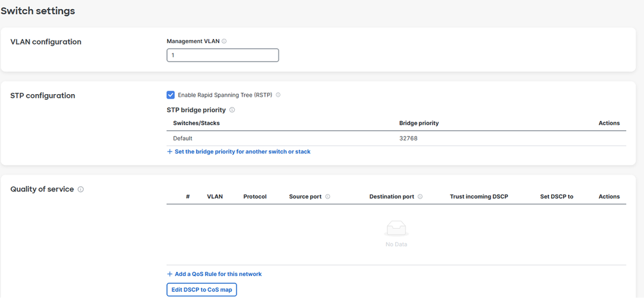Open the Edit DSCP to CoS map button
644x299 pixels.
pyautogui.click(x=202, y=290)
